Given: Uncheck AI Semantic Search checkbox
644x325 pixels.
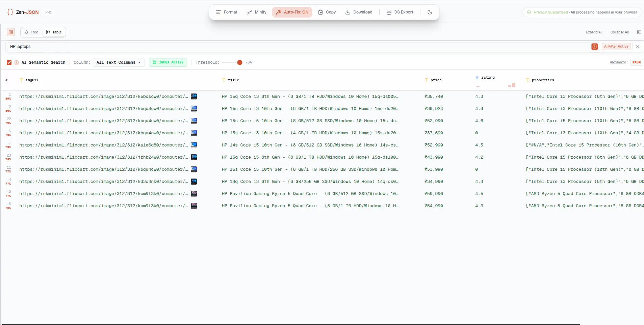Looking at the screenshot, I should coord(9,62).
